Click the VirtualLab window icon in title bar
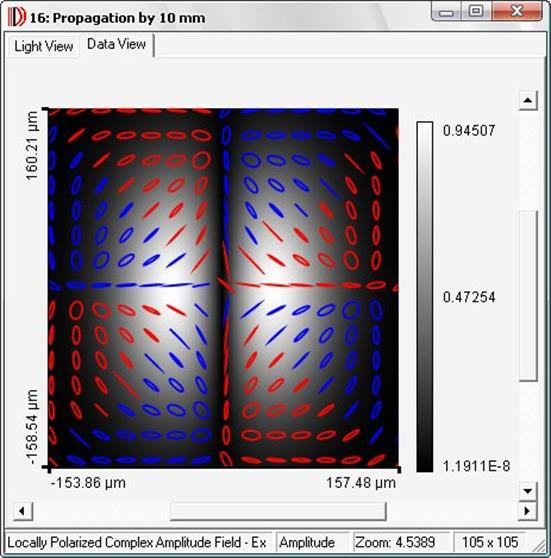The image size is (551, 558). [17, 17]
